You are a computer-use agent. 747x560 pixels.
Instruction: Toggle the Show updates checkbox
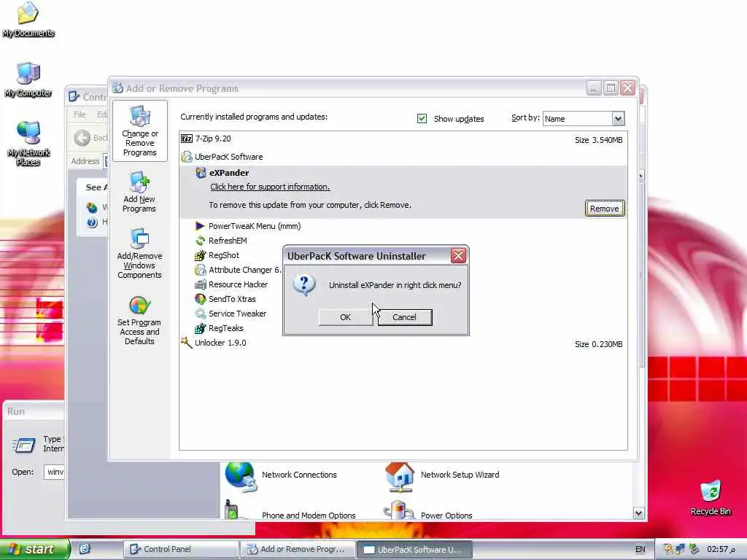point(422,119)
